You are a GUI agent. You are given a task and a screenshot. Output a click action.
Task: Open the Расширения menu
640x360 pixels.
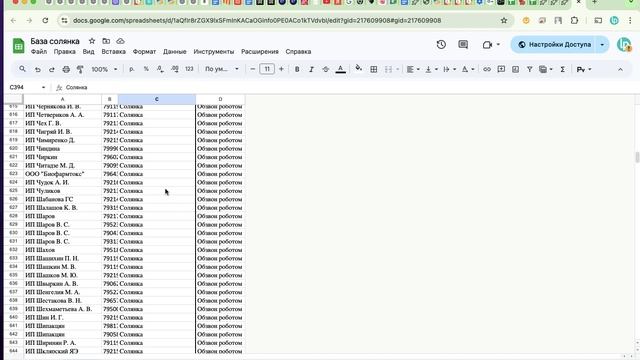(x=260, y=52)
